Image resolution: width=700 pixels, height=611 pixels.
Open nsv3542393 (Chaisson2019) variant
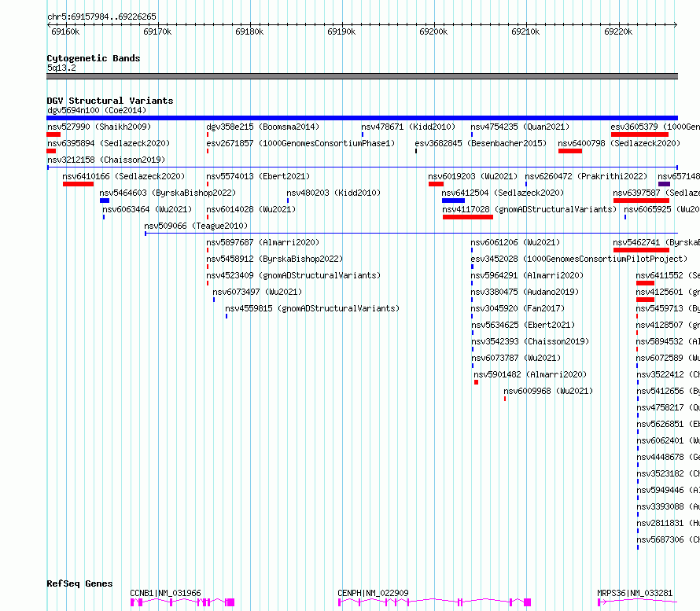pyautogui.click(x=530, y=341)
